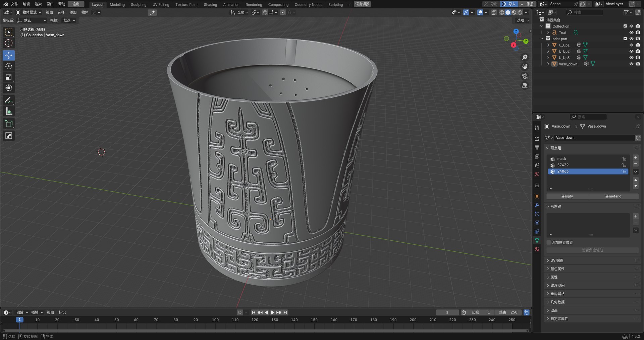This screenshot has height=340, width=644.
Task: Uncheck the print part collection checkbox
Action: [x=625, y=39]
